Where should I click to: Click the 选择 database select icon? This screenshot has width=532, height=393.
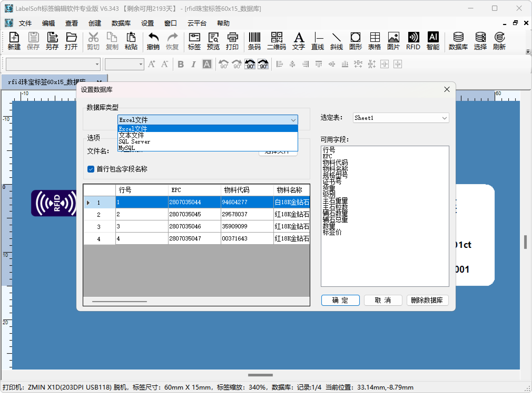click(480, 41)
